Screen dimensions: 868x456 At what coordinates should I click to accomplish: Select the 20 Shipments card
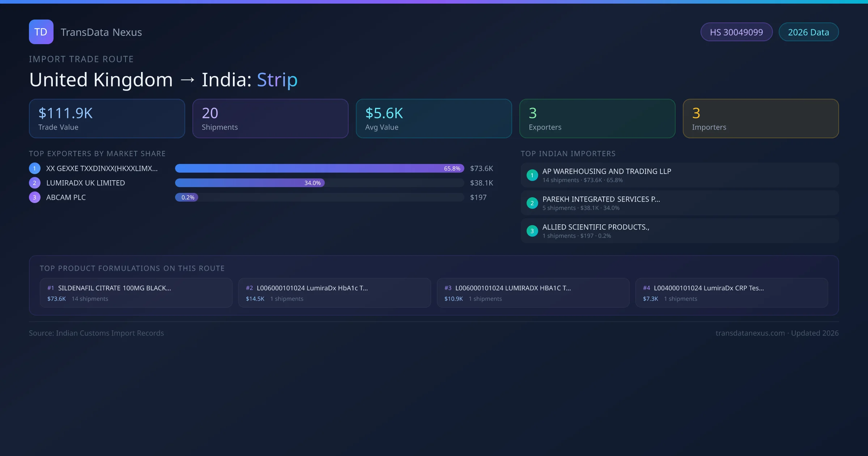pyautogui.click(x=270, y=119)
